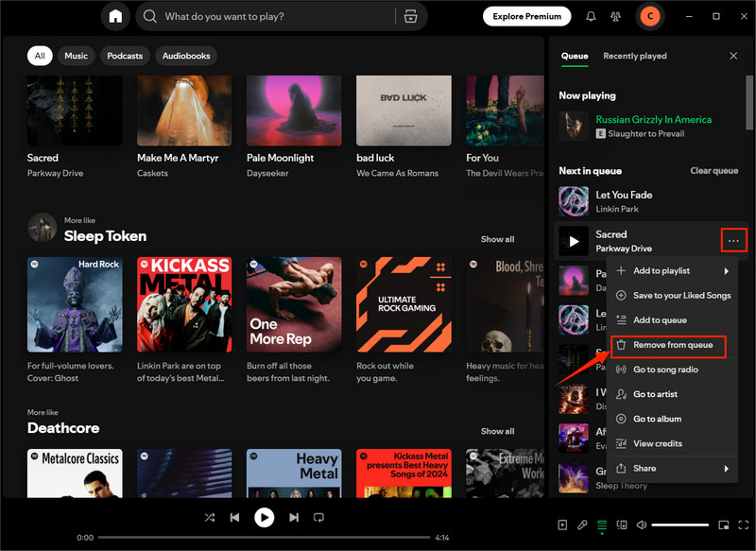The width and height of the screenshot is (756, 551).
Task: Go to Spotify Home via house icon
Action: (115, 16)
